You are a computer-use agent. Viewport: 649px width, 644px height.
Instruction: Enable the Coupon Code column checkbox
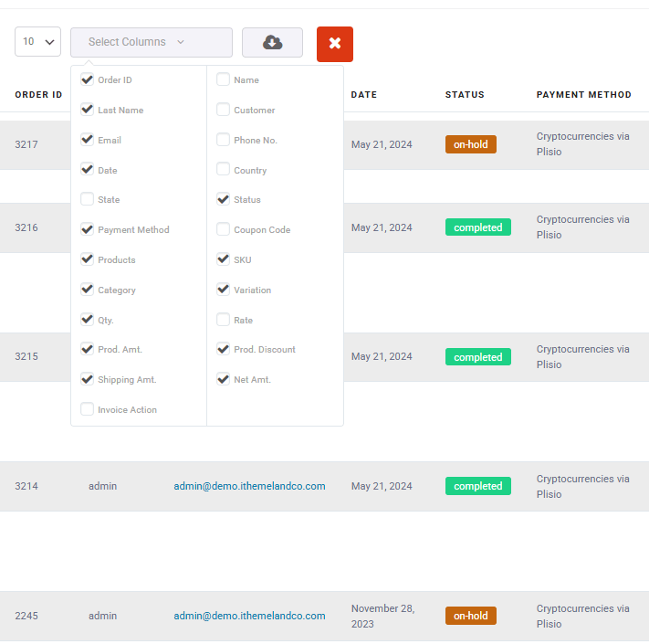tap(223, 229)
